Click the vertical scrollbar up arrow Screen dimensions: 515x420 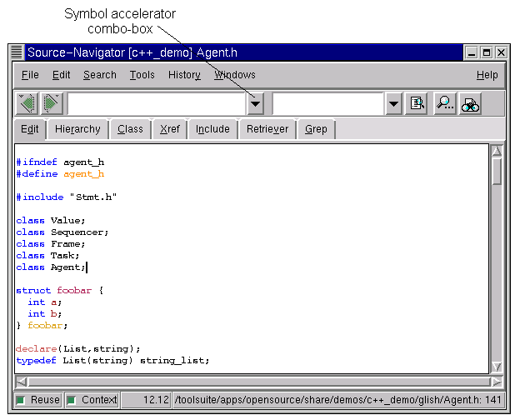[x=497, y=150]
